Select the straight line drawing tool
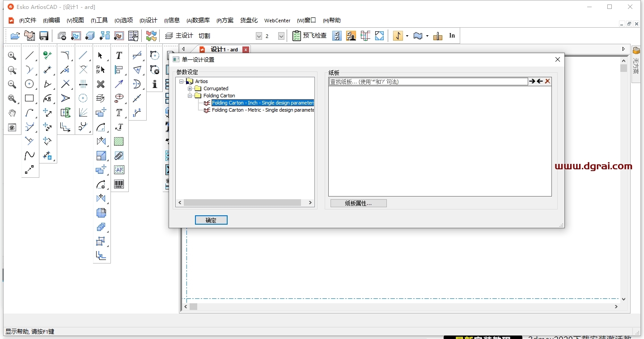The width and height of the screenshot is (644, 339). (x=30, y=55)
